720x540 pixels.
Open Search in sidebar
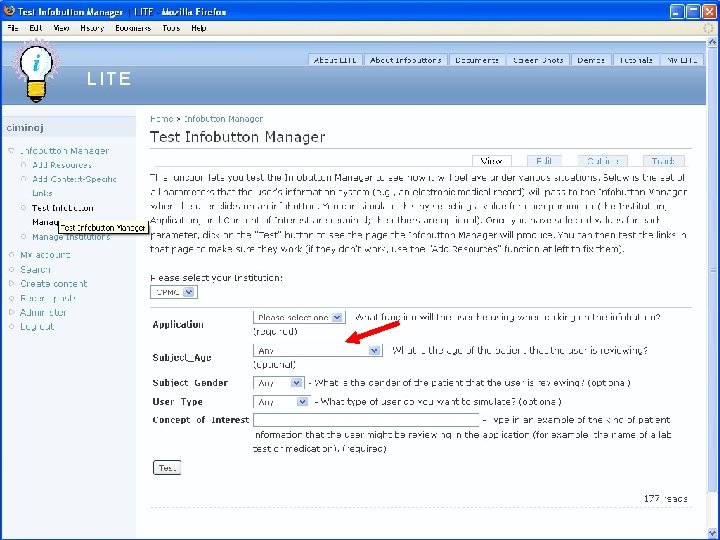pos(35,270)
